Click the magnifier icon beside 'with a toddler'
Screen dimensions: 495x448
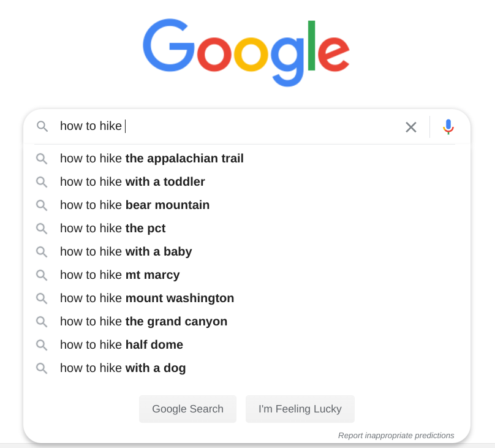[x=42, y=182]
